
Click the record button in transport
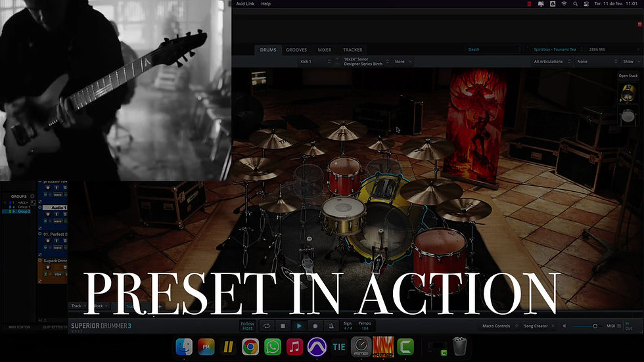(x=315, y=326)
